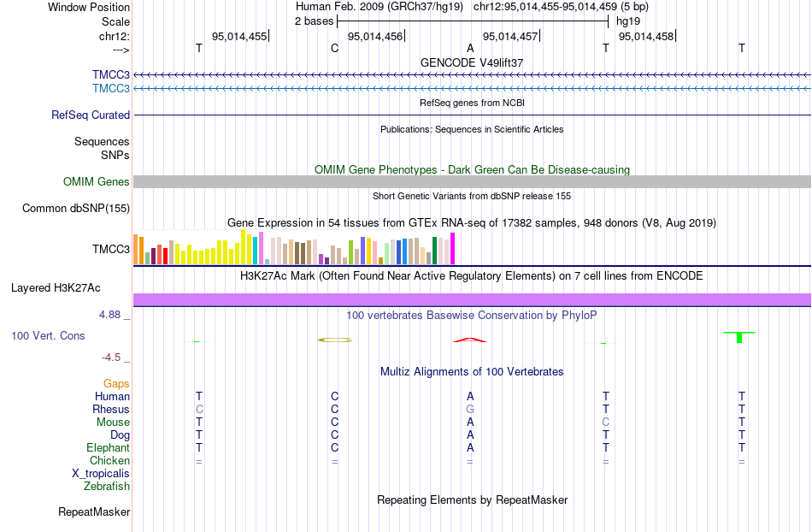
Task: Open the RefSeq Curated track label
Action: tap(91, 115)
